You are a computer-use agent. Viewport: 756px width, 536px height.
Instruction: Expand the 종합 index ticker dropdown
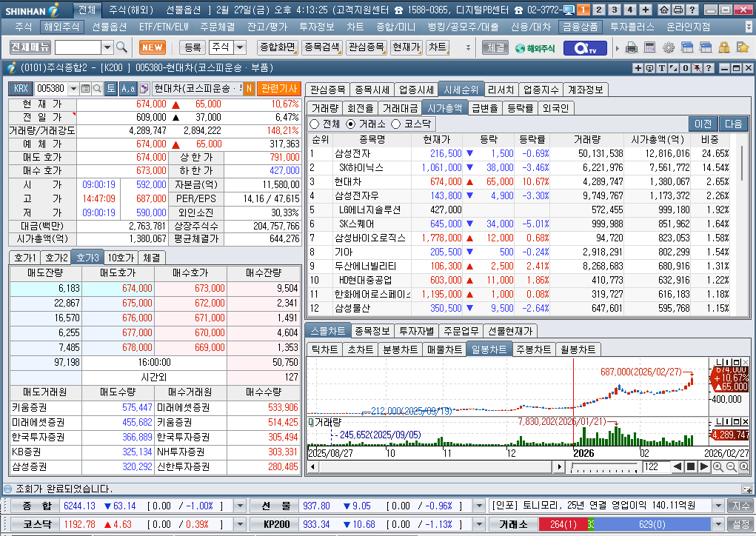coord(240,506)
